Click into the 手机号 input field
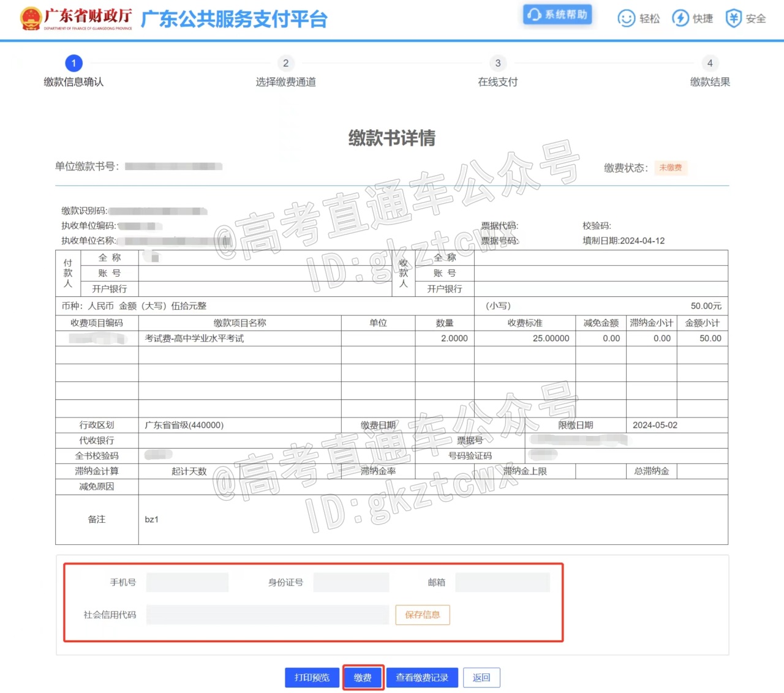This screenshot has width=784, height=693. (x=187, y=582)
